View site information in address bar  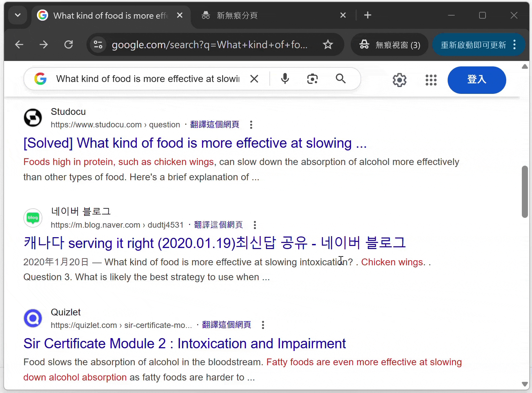tap(98, 45)
